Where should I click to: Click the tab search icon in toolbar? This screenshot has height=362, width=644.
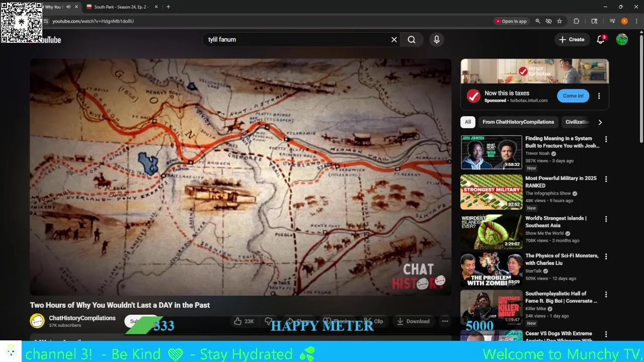pyautogui.click(x=594, y=21)
